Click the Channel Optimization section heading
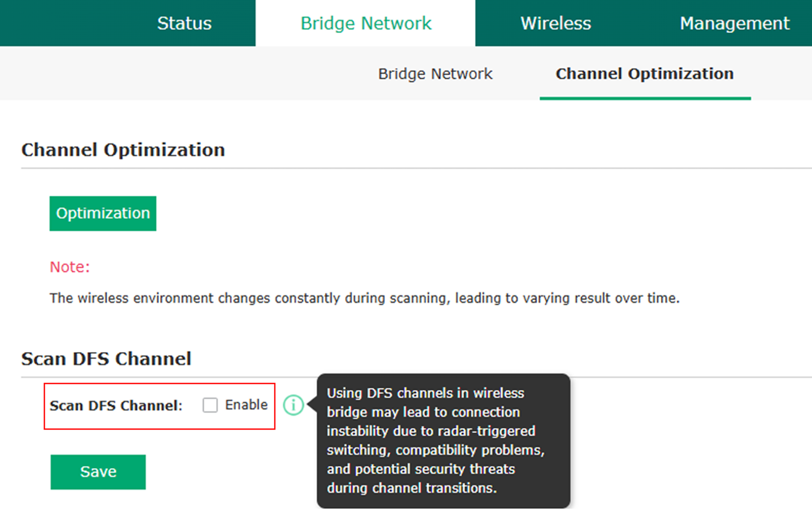This screenshot has width=812, height=510. 123,150
